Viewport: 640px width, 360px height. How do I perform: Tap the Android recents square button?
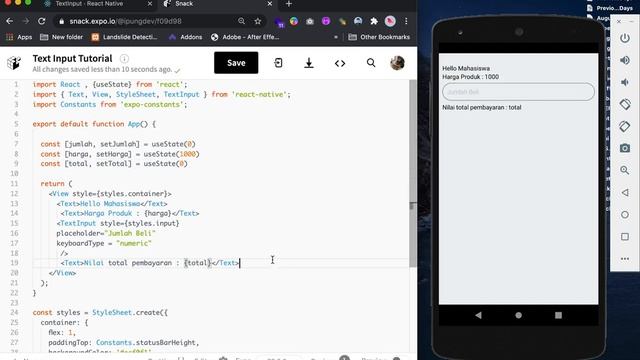(558, 315)
